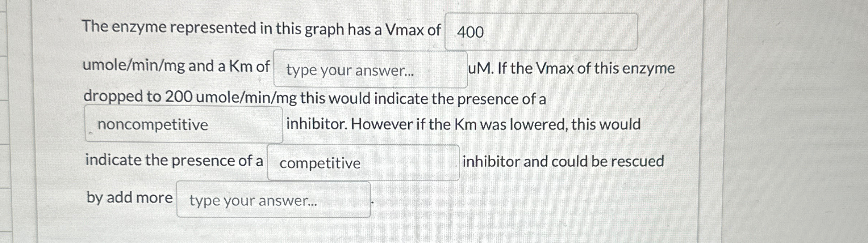Click the '400' value text
Viewport: 868px width, 243px height.
point(470,32)
